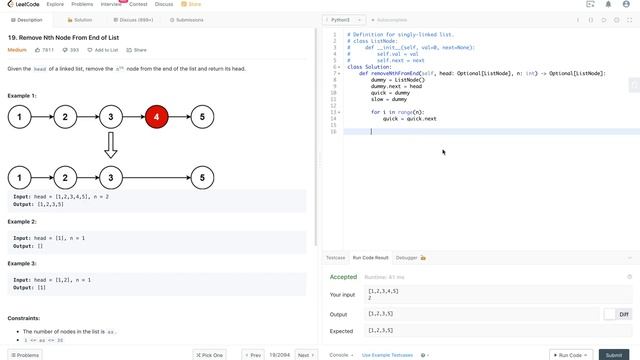Image resolution: width=640 pixels, height=360 pixels.
Task: Share this problem
Action: tap(136, 50)
